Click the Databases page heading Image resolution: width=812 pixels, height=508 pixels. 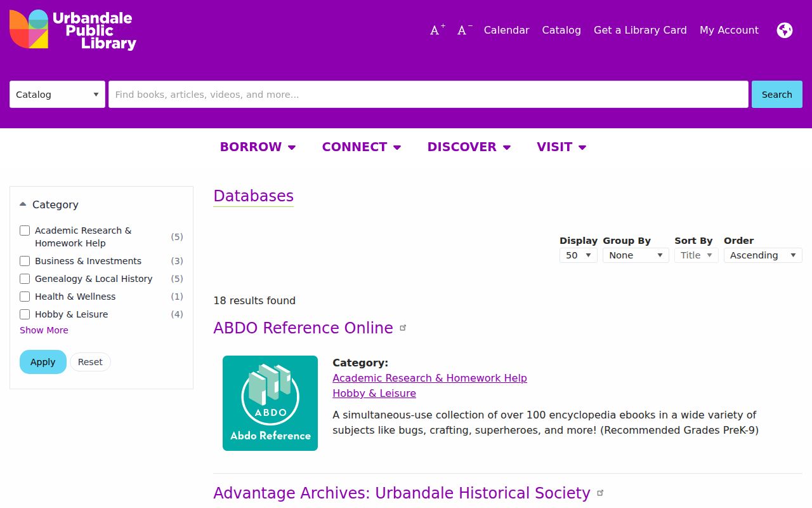253,196
